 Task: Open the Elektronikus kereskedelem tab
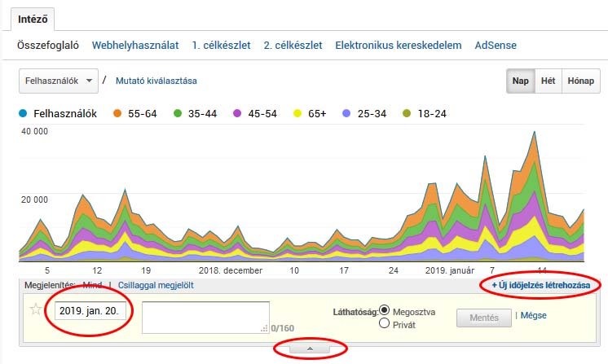pos(399,46)
